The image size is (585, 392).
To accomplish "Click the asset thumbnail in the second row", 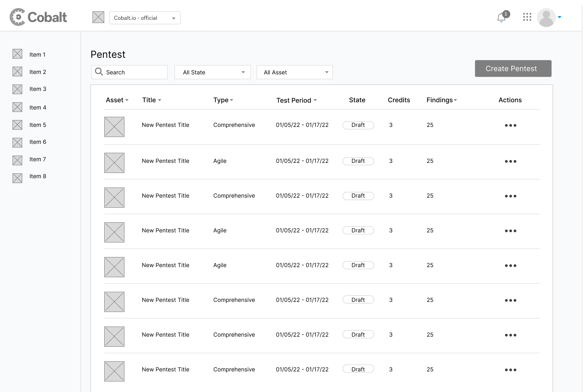I will click(x=114, y=163).
